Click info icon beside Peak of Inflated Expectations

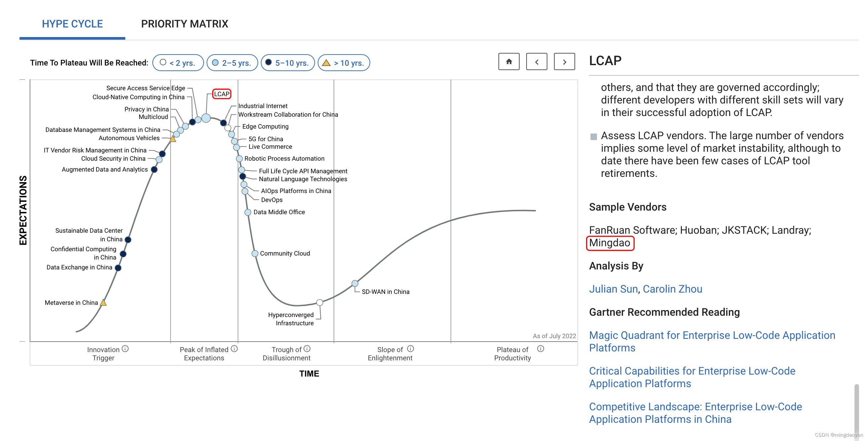tap(234, 349)
